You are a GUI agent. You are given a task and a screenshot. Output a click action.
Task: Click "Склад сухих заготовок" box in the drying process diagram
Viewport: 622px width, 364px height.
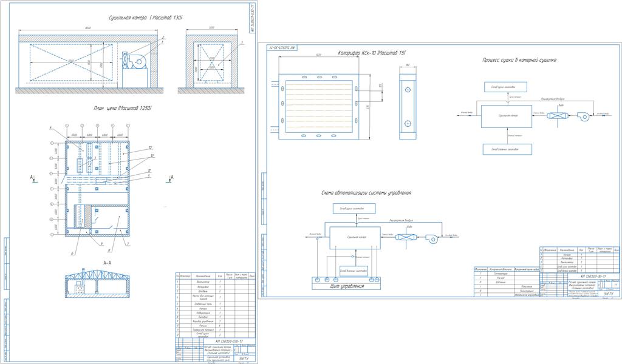coord(505,87)
